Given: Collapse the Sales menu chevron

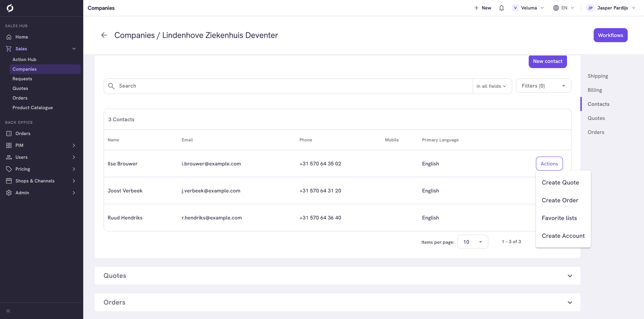Looking at the screenshot, I should click(74, 49).
